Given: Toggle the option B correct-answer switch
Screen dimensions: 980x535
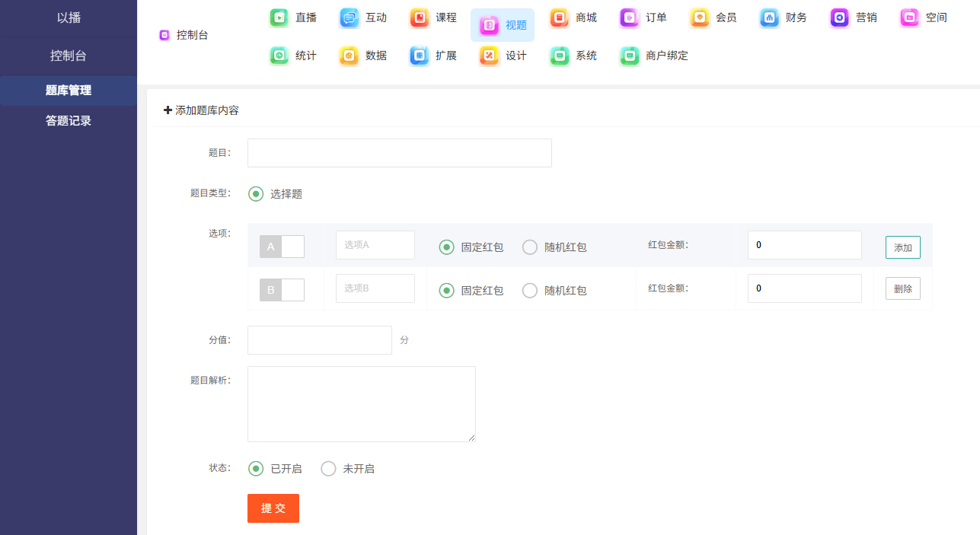Looking at the screenshot, I should tap(282, 290).
